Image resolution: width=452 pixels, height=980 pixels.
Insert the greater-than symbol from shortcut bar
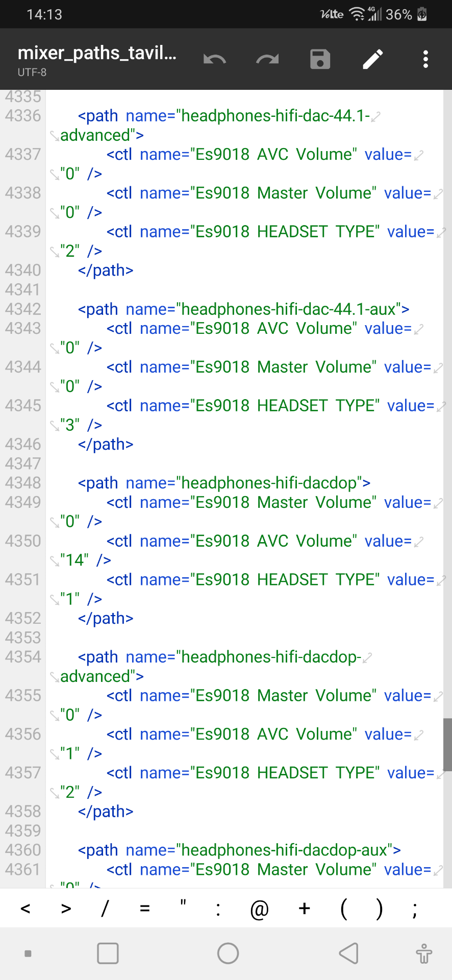coord(66,909)
